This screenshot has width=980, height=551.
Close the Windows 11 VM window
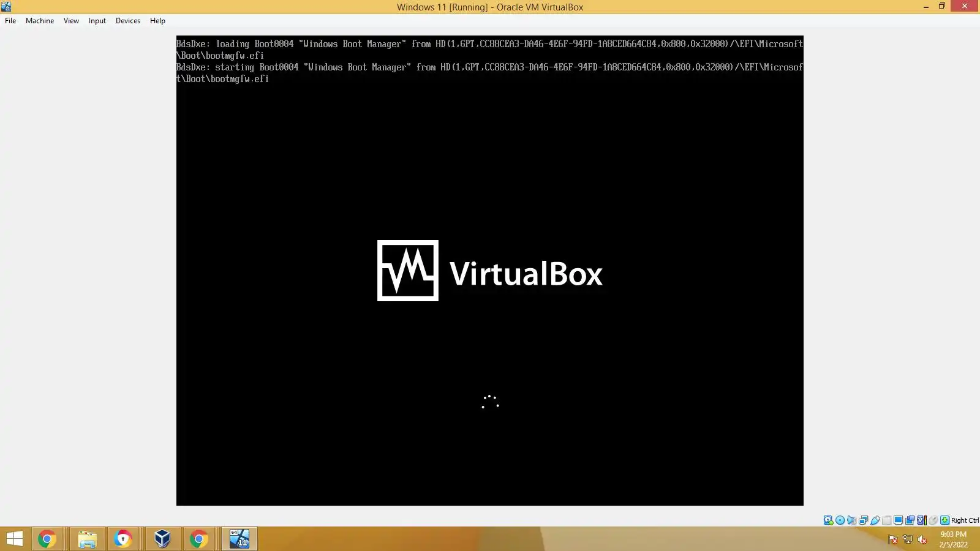(x=965, y=6)
